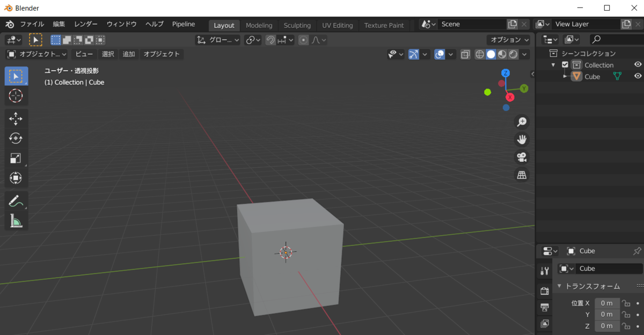Click the Z axis on navigation gizmo
The image size is (644, 335).
(x=505, y=73)
